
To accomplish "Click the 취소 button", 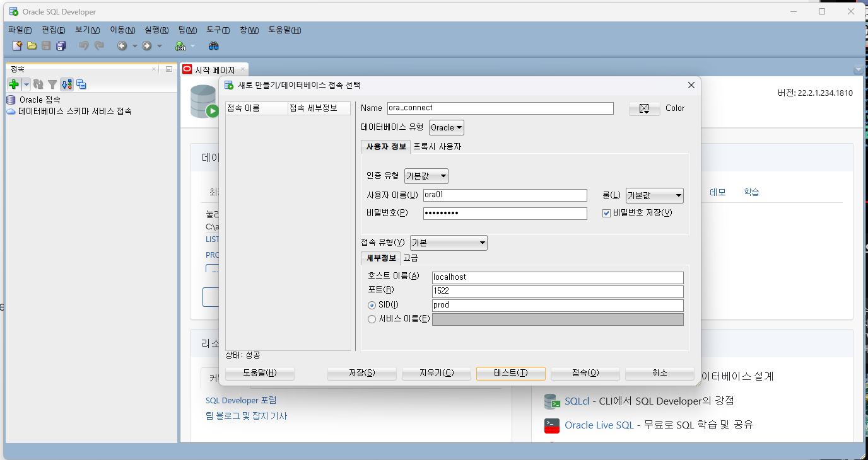I will (660, 373).
